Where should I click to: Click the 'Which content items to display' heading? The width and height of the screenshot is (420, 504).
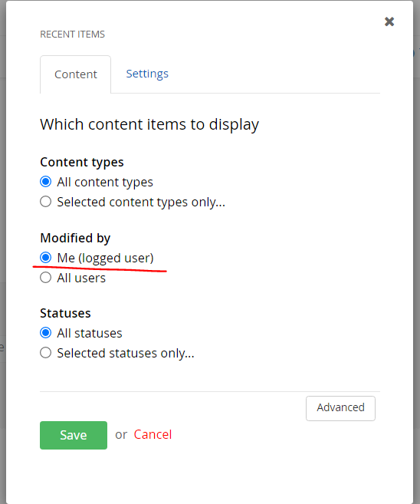click(149, 124)
